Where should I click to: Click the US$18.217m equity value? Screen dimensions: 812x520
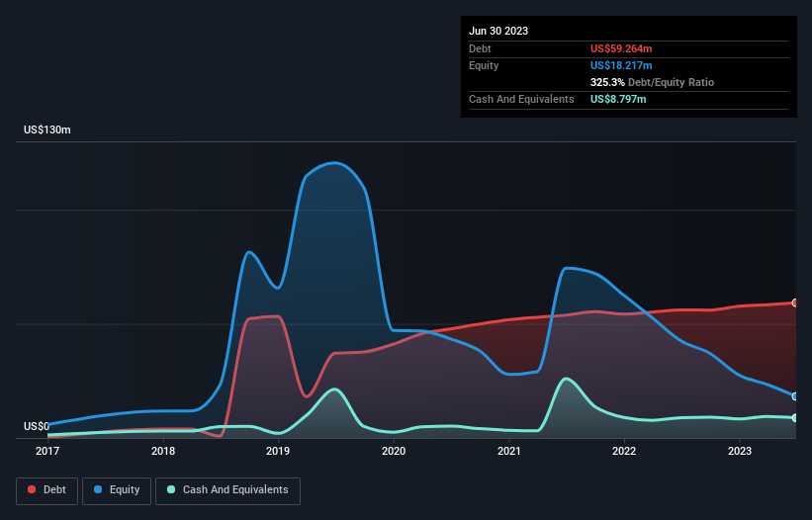tap(621, 65)
